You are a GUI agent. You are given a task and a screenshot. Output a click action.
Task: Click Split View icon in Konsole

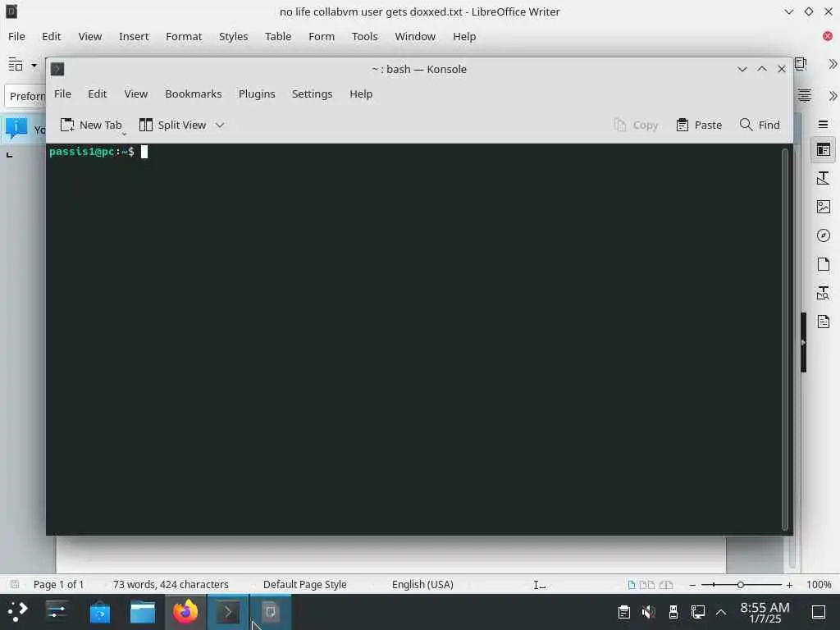point(146,125)
